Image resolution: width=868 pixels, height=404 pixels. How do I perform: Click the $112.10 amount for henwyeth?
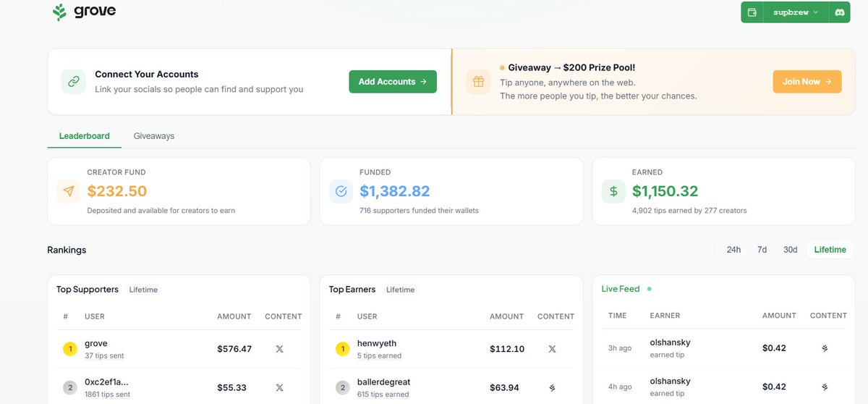[507, 349]
